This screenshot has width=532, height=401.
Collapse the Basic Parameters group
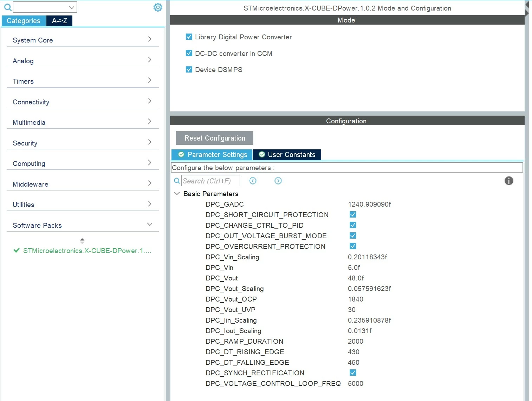click(x=177, y=194)
